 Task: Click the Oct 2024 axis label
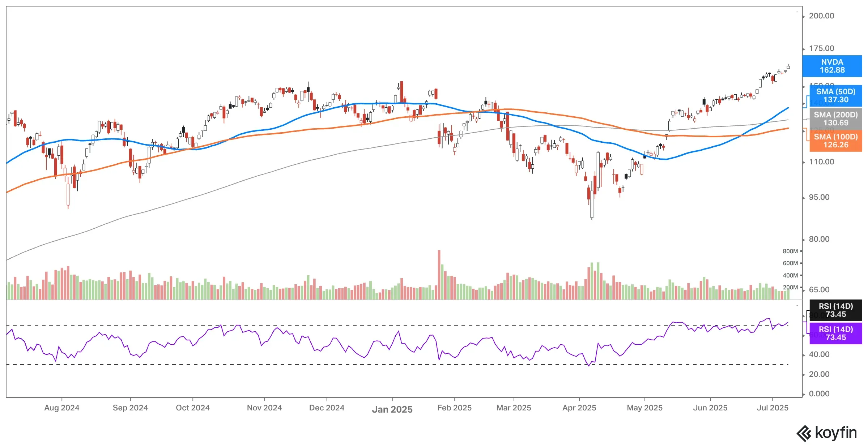193,408
